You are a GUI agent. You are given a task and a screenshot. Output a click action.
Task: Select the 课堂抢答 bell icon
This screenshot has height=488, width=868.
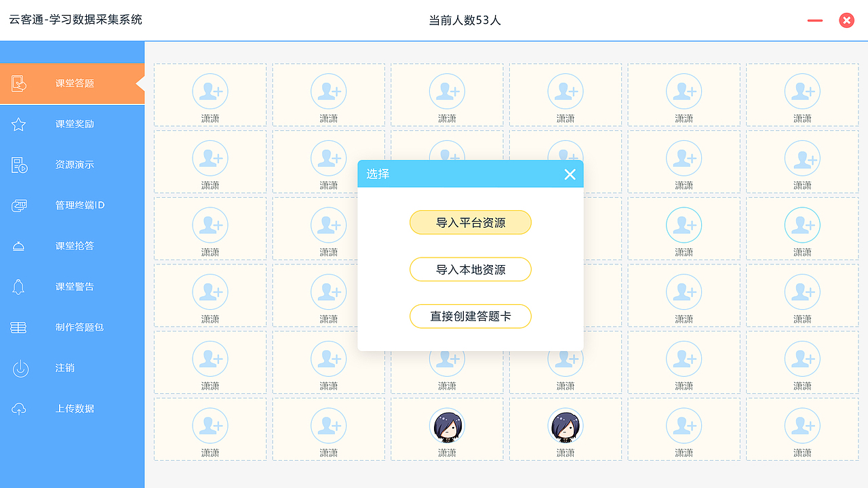pyautogui.click(x=18, y=246)
